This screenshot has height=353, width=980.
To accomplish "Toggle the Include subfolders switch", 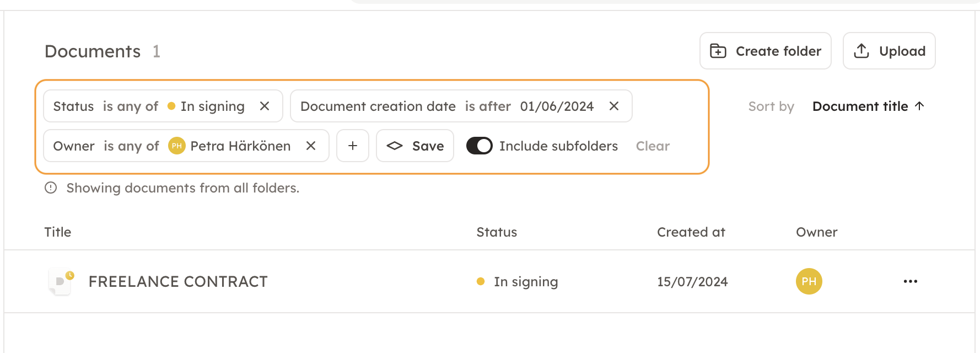I will (479, 146).
